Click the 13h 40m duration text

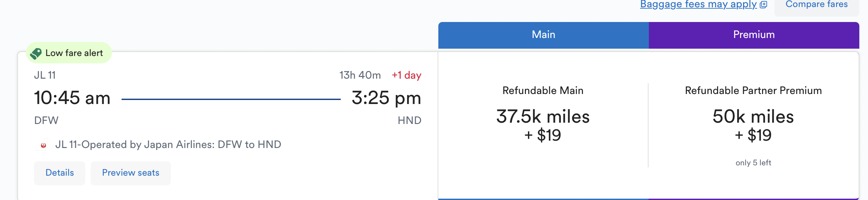pyautogui.click(x=360, y=75)
